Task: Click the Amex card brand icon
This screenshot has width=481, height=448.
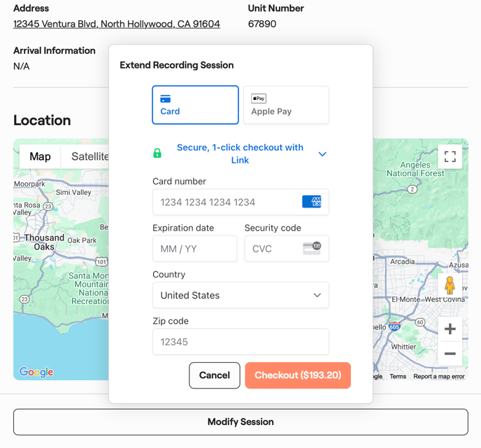Action: tap(311, 202)
